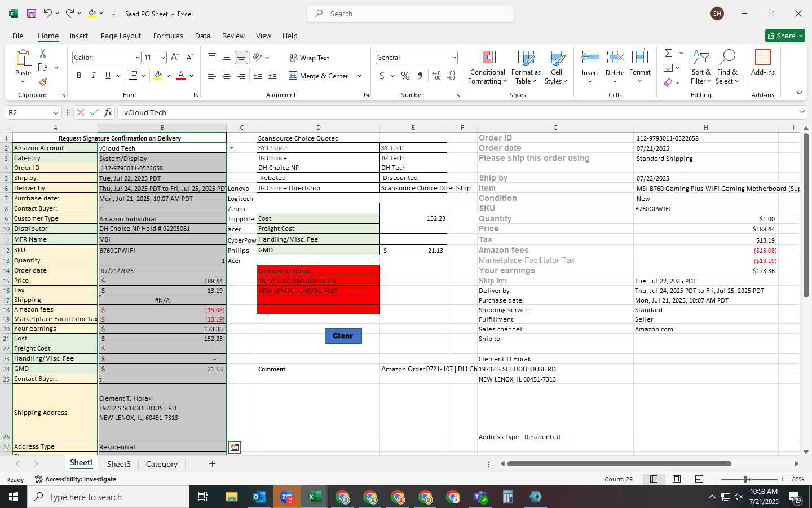Cancel formula entry with X icon
Viewport: 812px width, 508px height.
(x=81, y=112)
